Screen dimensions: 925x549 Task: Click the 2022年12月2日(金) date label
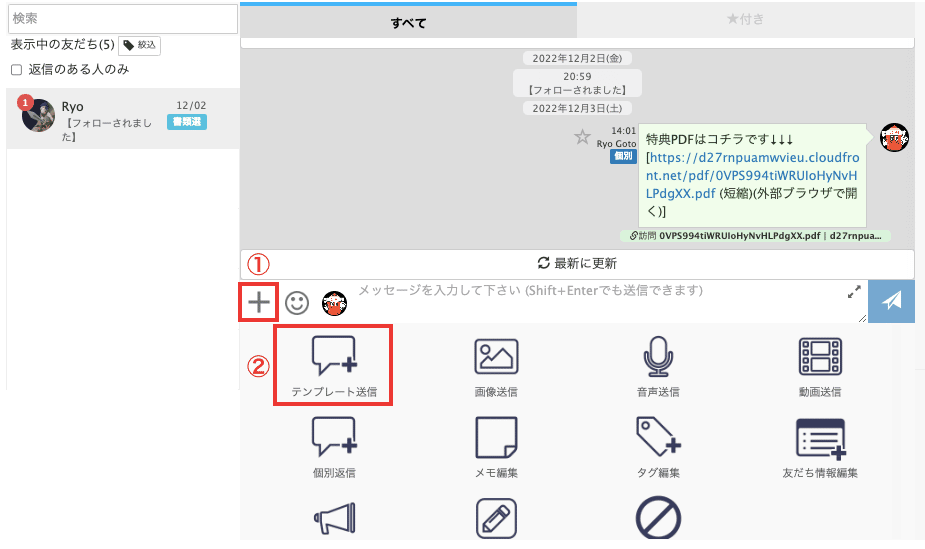(x=577, y=58)
